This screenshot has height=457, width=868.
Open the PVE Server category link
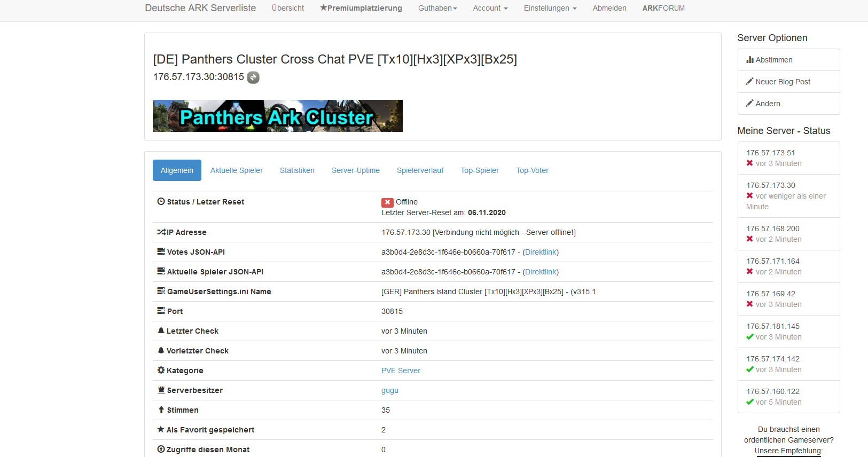click(x=401, y=371)
